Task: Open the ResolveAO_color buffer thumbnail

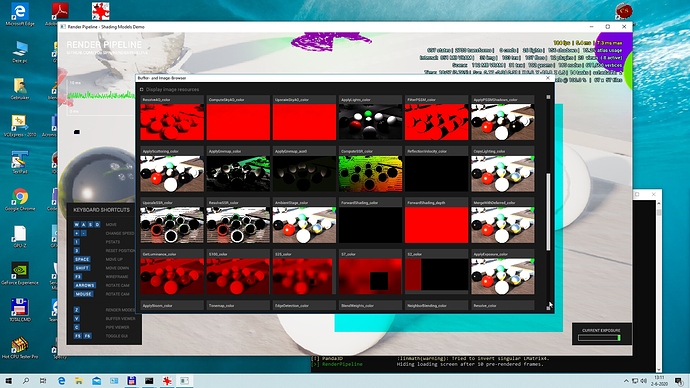Action: (x=172, y=122)
